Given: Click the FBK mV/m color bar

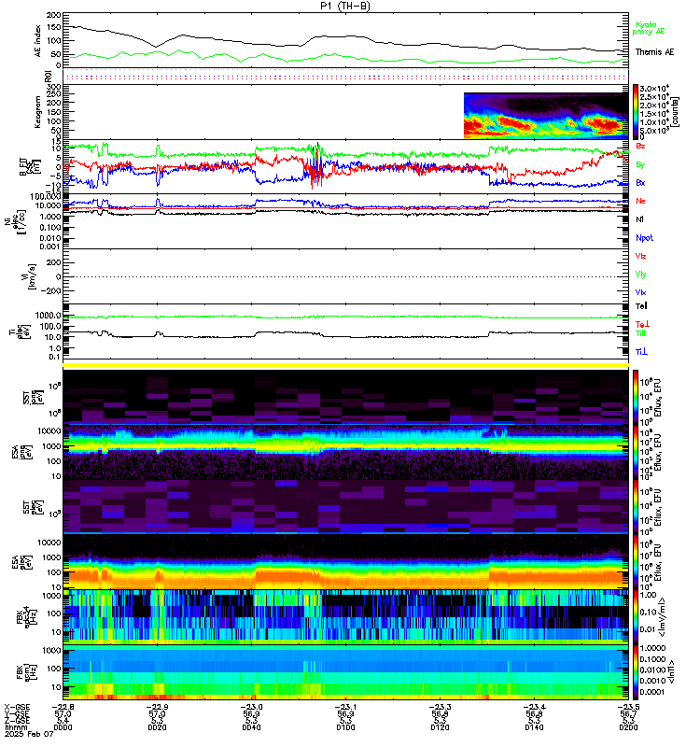Looking at the screenshot, I should point(636,617).
